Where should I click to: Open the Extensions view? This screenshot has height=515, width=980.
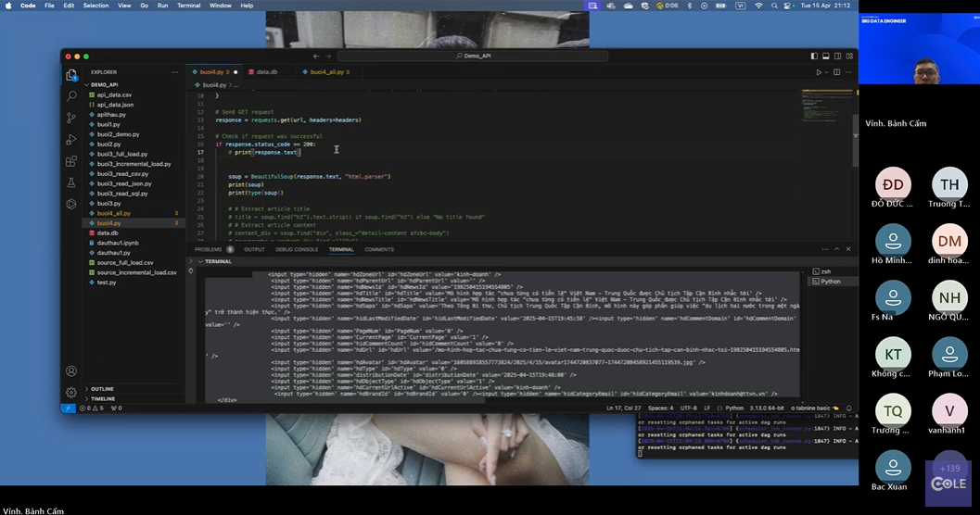pos(71,161)
